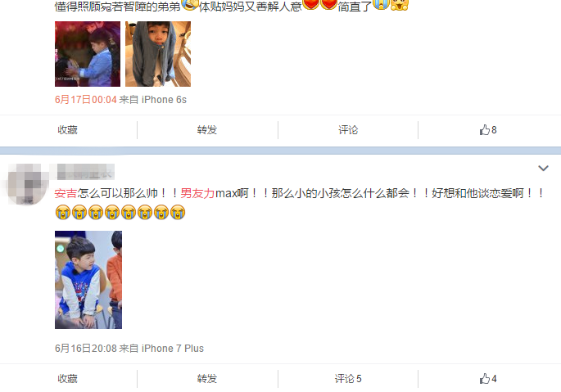Like the second post with 4 likes
Screen dimensions: 561x392
click(488, 379)
